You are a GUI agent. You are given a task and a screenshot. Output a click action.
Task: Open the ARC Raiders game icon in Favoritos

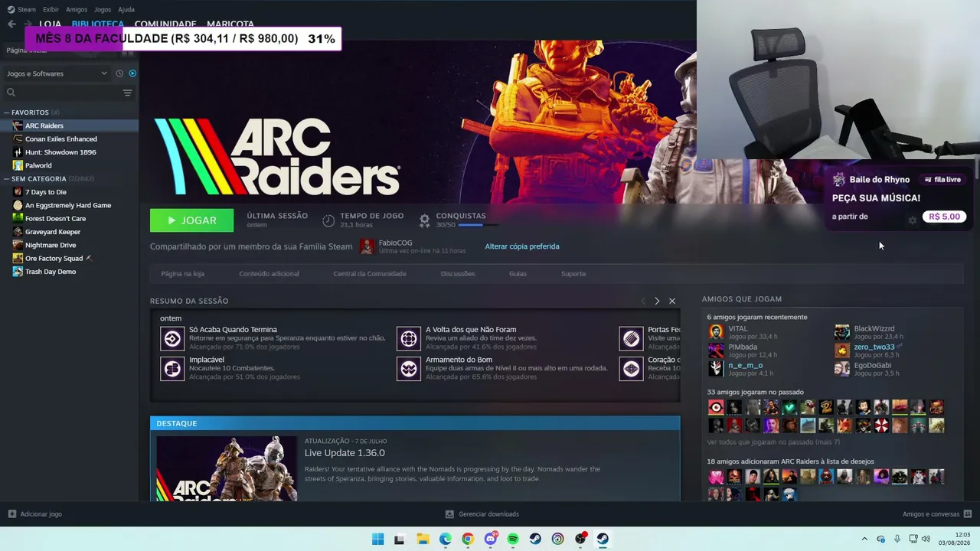(x=18, y=126)
